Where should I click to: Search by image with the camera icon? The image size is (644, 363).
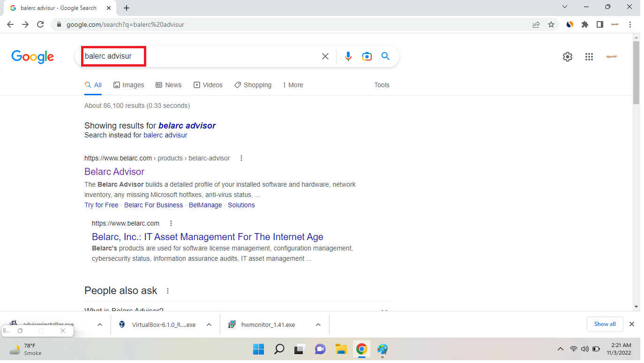[x=367, y=56]
